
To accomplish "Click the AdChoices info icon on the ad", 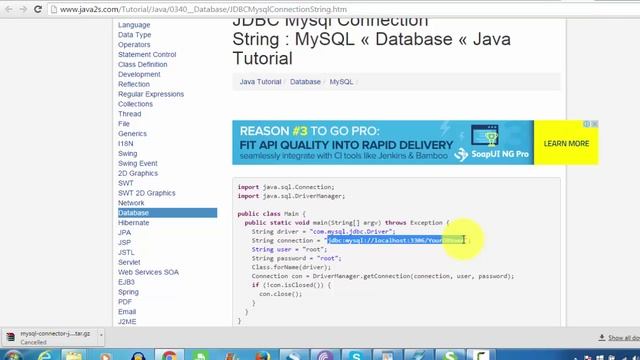I will tap(587, 124).
